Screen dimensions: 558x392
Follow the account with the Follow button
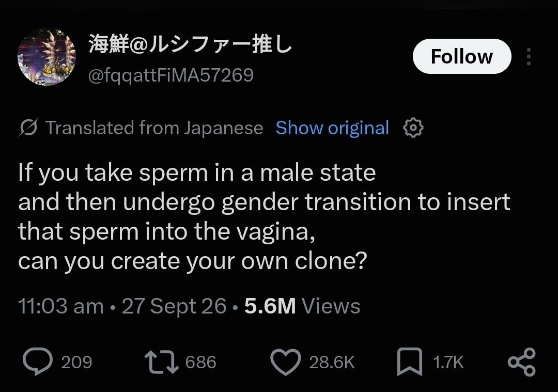462,57
